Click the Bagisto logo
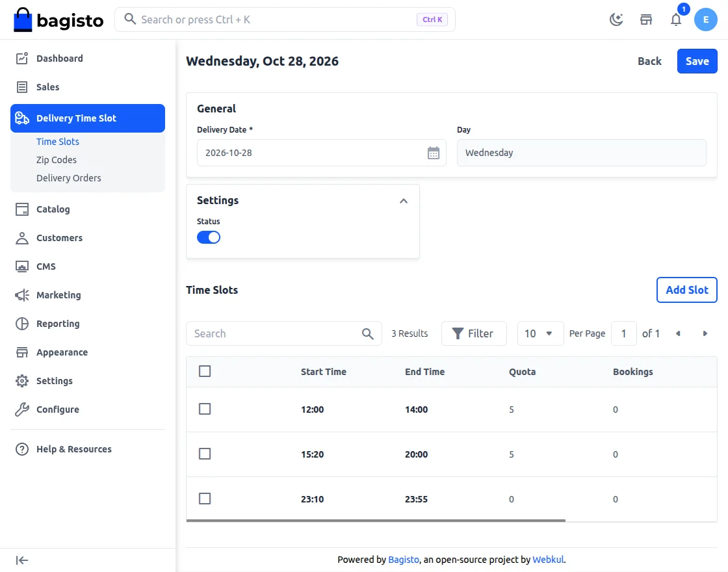The height and width of the screenshot is (572, 728). pos(58,19)
